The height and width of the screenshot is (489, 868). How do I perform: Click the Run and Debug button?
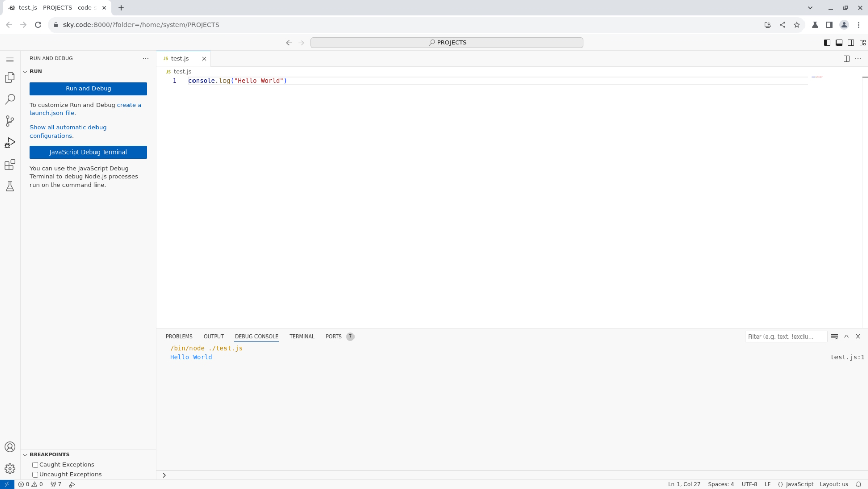88,88
